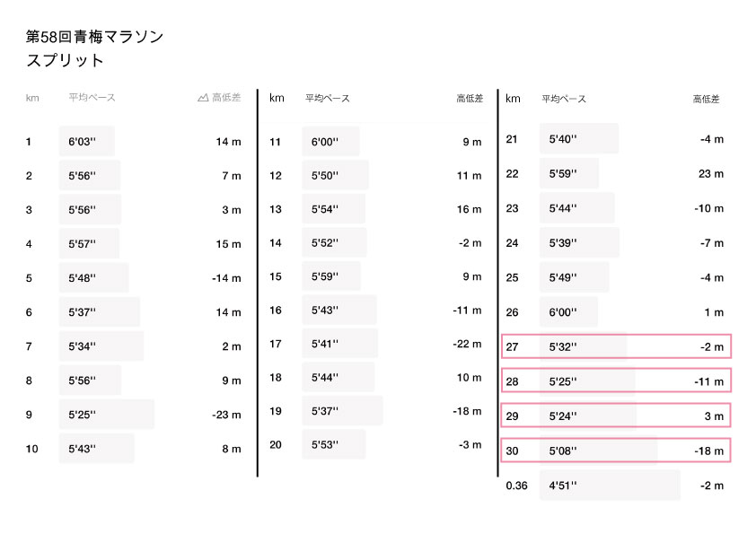
Task: Click the -23 m elevation value for km 9
Action: (x=224, y=415)
